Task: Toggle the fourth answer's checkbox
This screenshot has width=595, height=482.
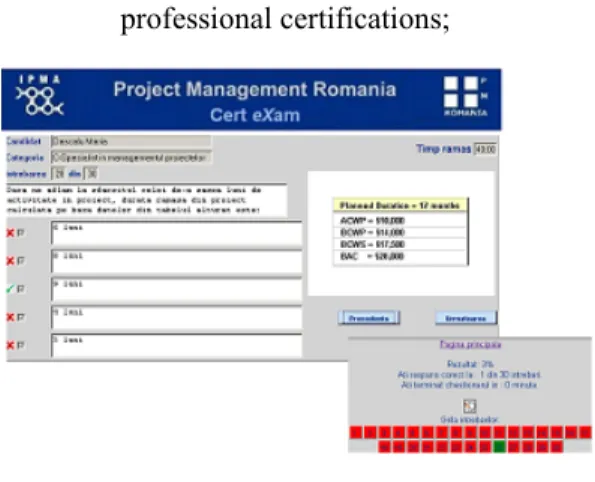Action: click(20, 317)
